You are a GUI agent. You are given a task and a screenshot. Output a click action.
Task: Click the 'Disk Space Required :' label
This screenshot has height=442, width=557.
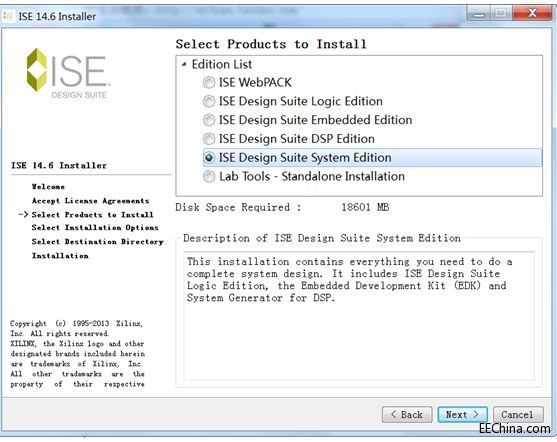point(238,207)
